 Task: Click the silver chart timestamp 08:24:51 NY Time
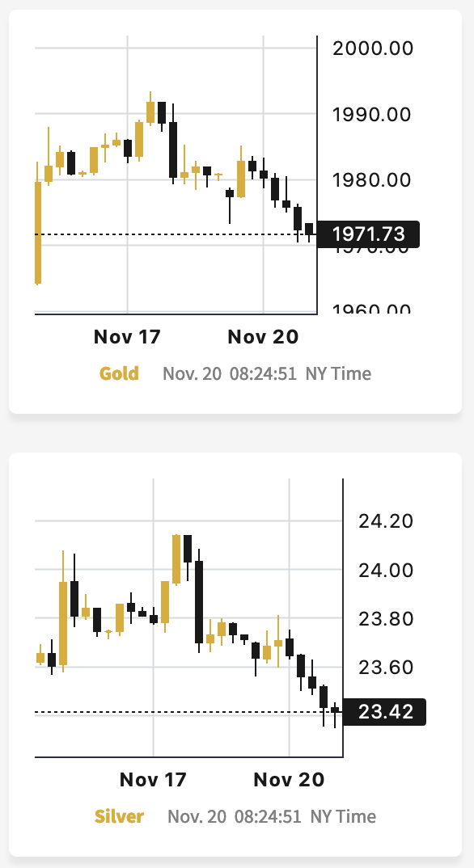305,816
